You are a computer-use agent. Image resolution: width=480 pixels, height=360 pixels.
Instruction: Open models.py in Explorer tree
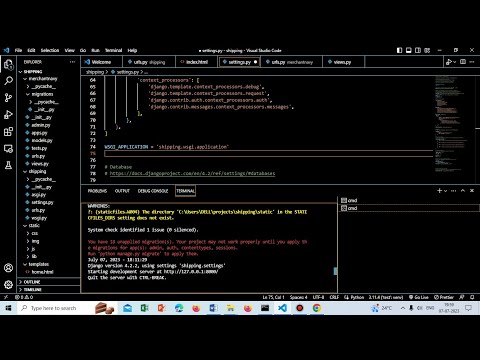tap(42, 141)
